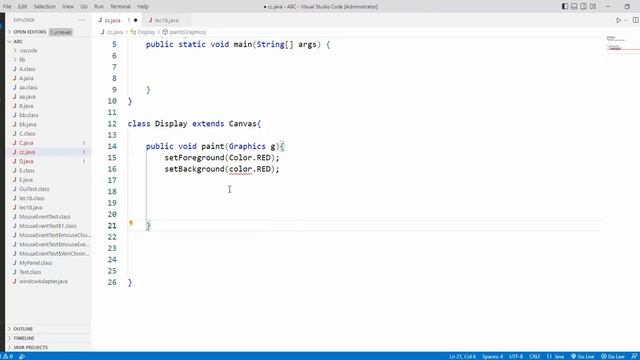
Task: Open the dropdown next to the run button
Action: pyautogui.click(x=626, y=20)
